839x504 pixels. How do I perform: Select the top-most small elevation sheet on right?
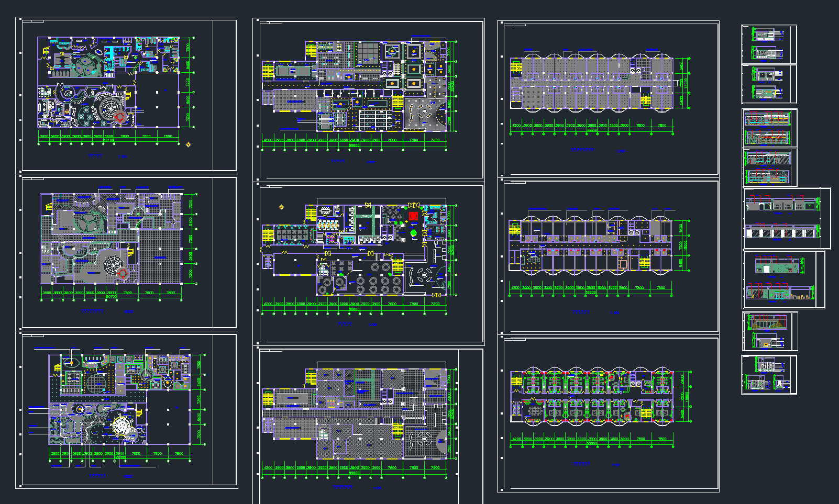coord(769,44)
